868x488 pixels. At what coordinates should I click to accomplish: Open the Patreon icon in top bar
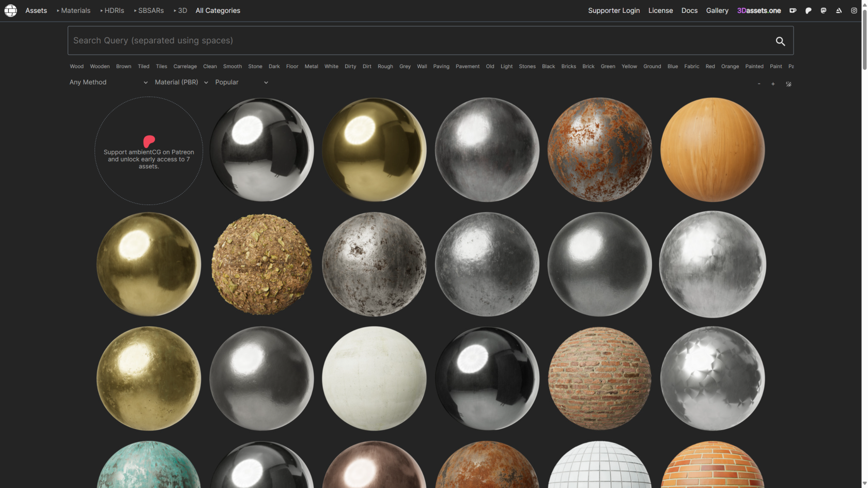click(808, 10)
